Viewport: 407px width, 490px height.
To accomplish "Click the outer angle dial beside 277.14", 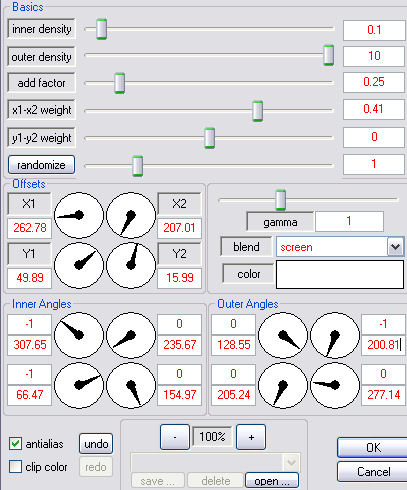I will tap(335, 385).
